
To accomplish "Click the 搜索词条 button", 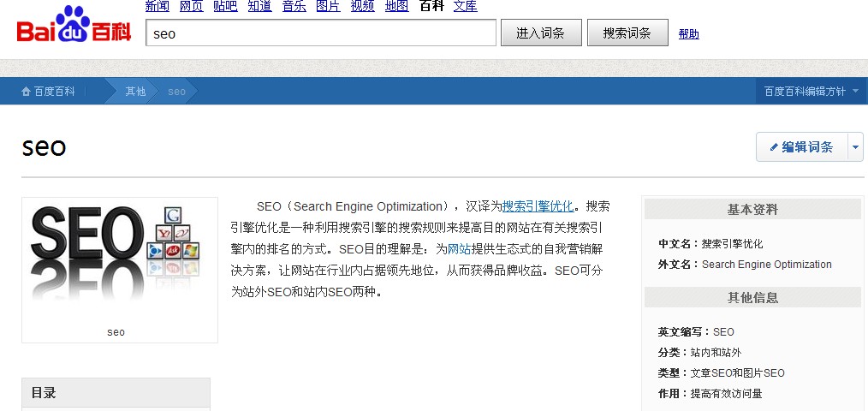I will click(x=627, y=33).
